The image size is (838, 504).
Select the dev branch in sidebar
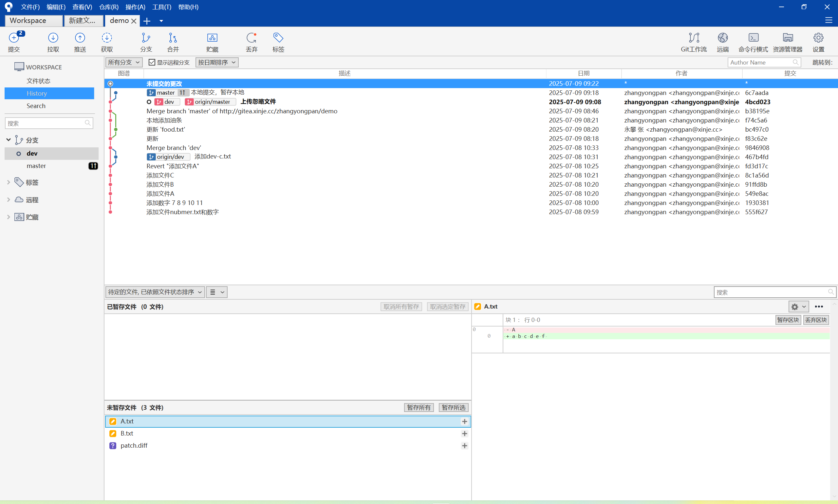pos(52,154)
